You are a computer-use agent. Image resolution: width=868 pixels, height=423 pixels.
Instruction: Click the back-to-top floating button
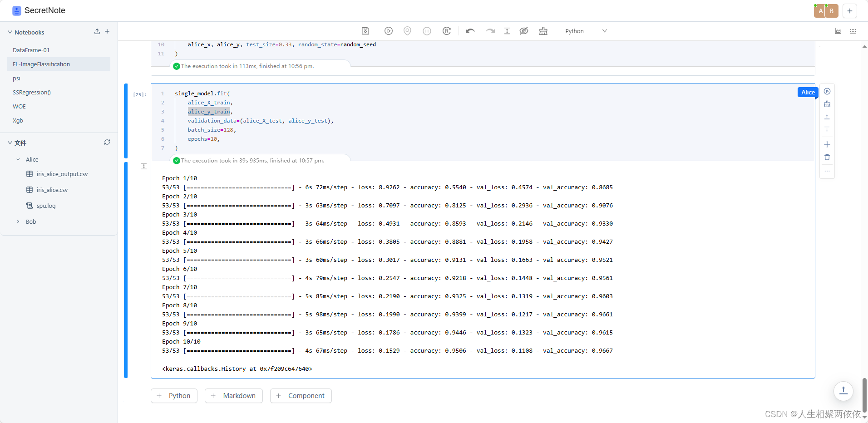(843, 391)
